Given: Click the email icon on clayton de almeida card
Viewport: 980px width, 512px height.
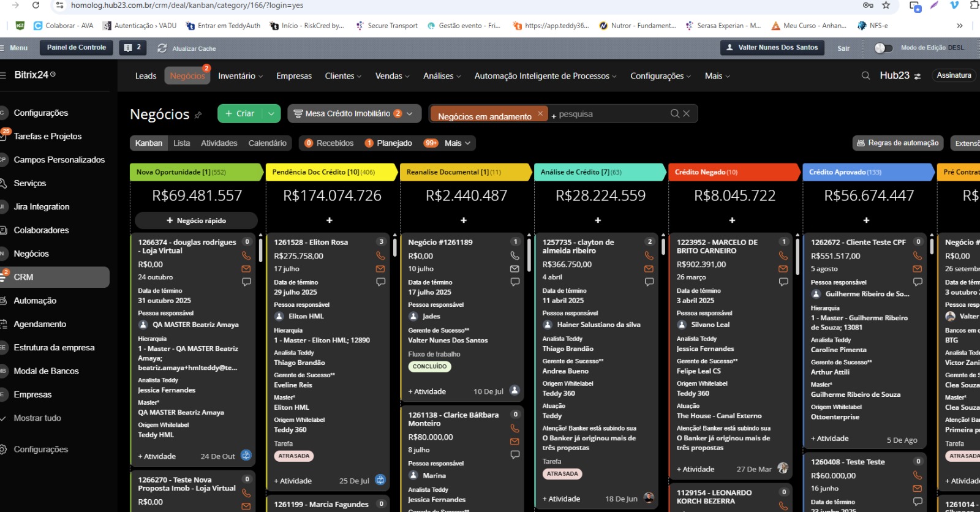Looking at the screenshot, I should pyautogui.click(x=649, y=269).
